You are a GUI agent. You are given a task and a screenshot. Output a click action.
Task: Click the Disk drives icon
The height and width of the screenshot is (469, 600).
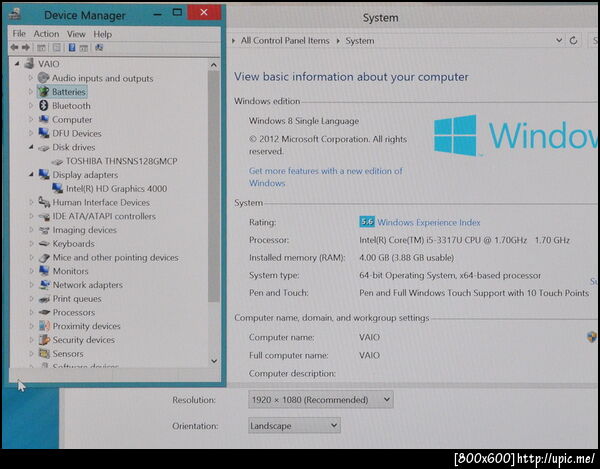pyautogui.click(x=44, y=148)
